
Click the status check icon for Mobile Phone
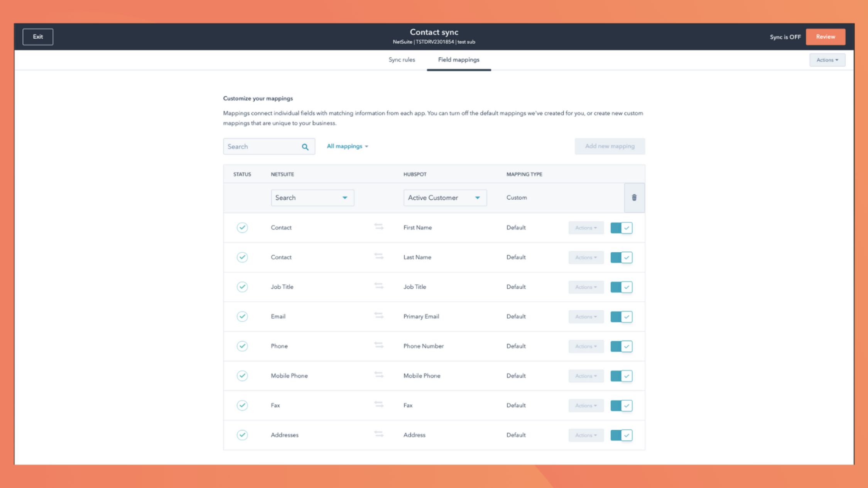point(242,375)
